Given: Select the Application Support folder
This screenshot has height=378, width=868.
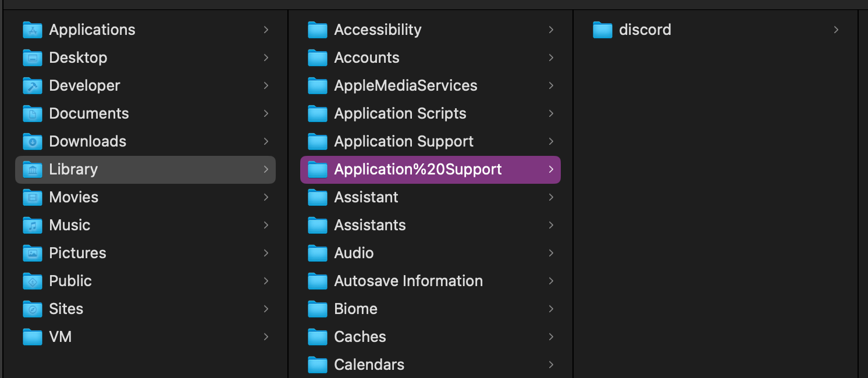Looking at the screenshot, I should coord(404,141).
